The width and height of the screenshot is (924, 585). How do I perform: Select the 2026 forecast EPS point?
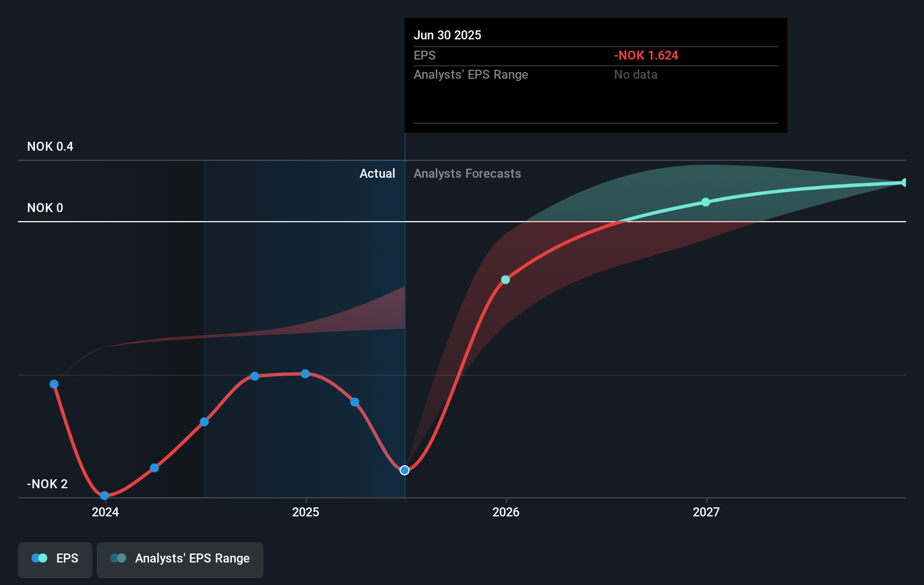click(x=505, y=280)
